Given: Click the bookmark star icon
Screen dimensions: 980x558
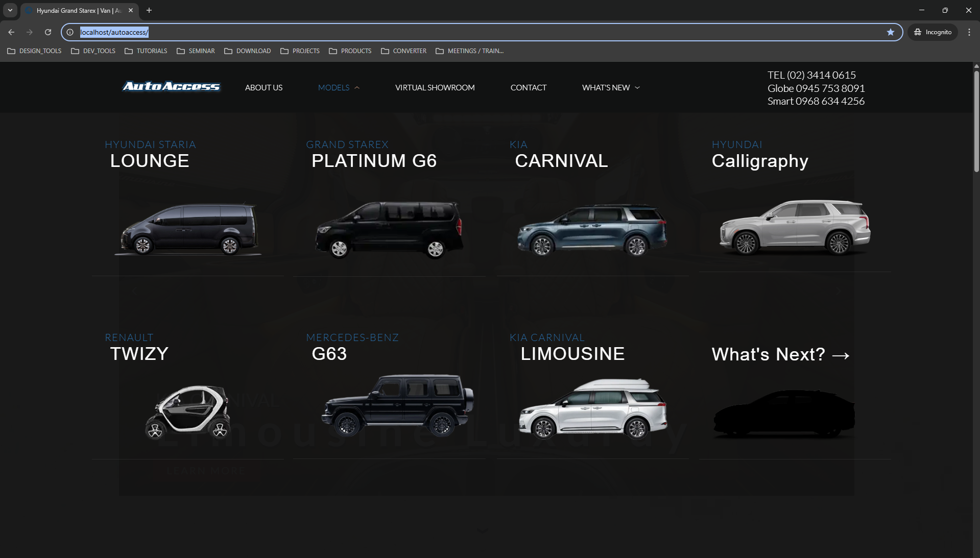Looking at the screenshot, I should point(891,32).
